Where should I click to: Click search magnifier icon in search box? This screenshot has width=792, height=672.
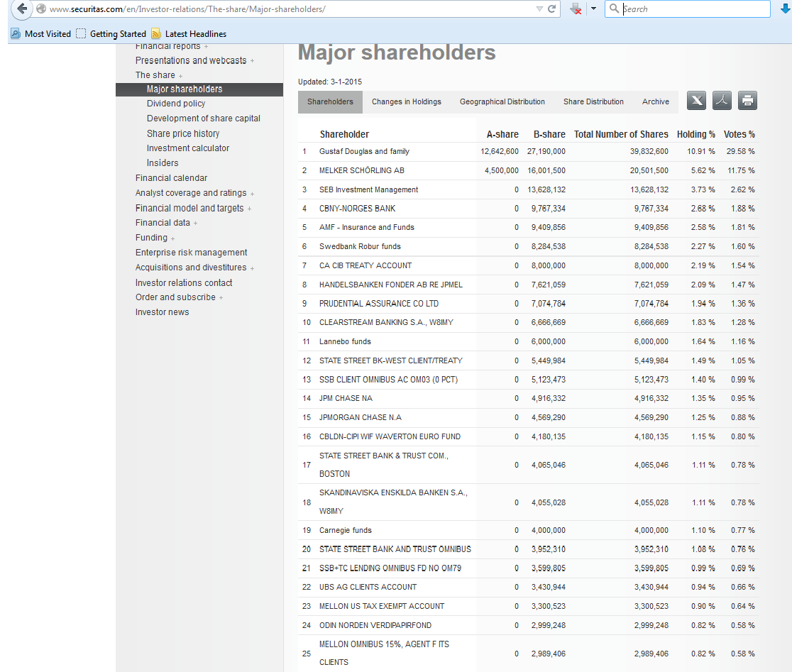click(614, 9)
